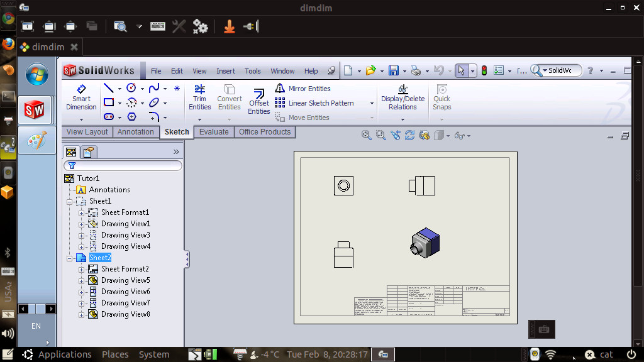The height and width of the screenshot is (362, 644).
Task: Expand the Drawing View5 tree node
Action: [x=82, y=280]
